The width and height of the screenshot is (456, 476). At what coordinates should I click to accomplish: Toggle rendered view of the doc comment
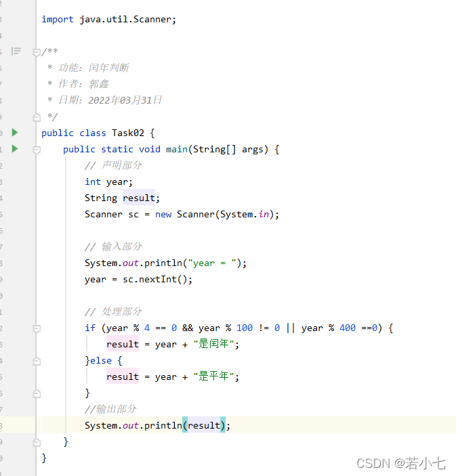16,51
